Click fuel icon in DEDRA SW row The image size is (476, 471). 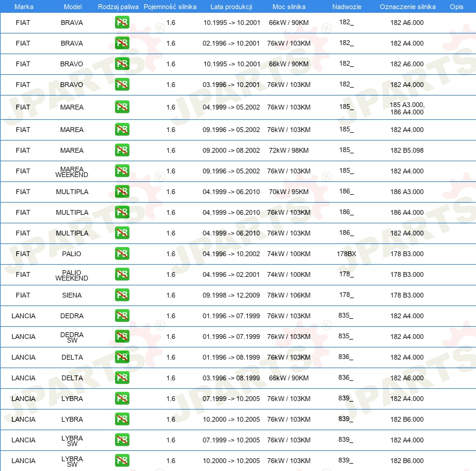122,337
